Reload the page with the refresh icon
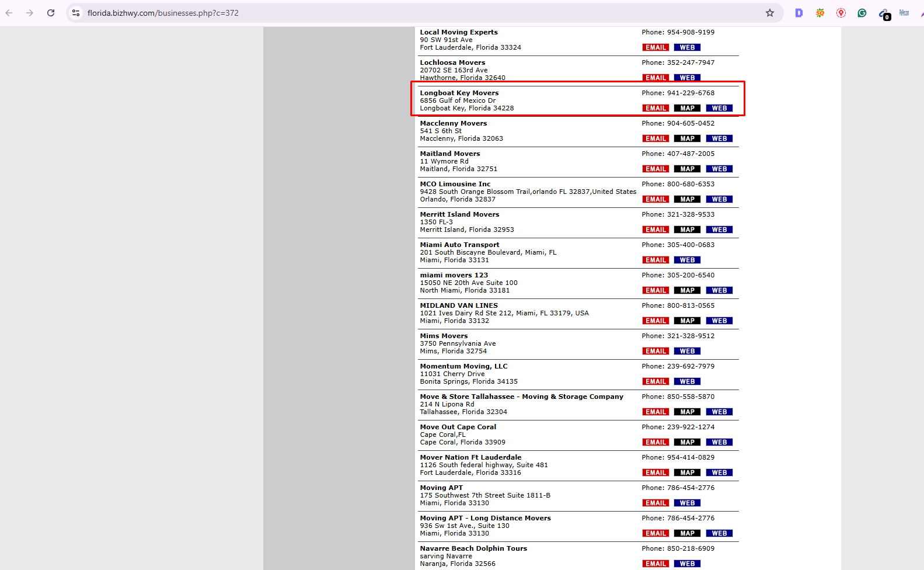Image resolution: width=924 pixels, height=570 pixels. [51, 13]
